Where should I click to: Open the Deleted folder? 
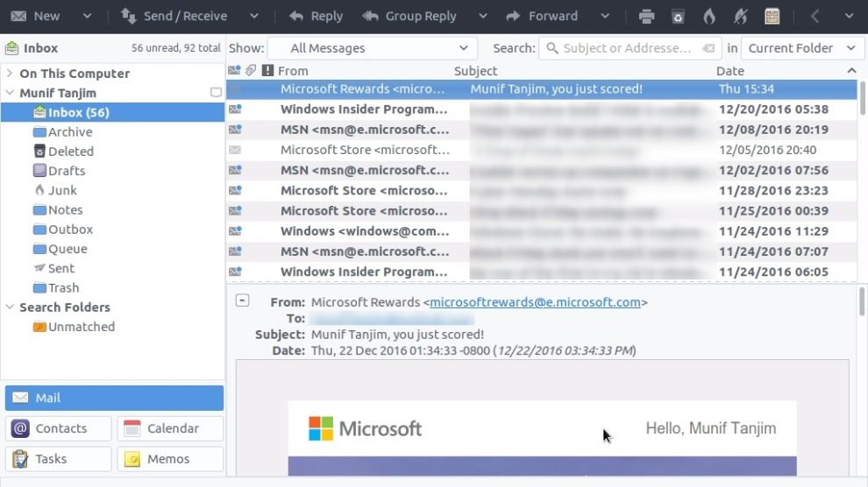pyautogui.click(x=70, y=151)
